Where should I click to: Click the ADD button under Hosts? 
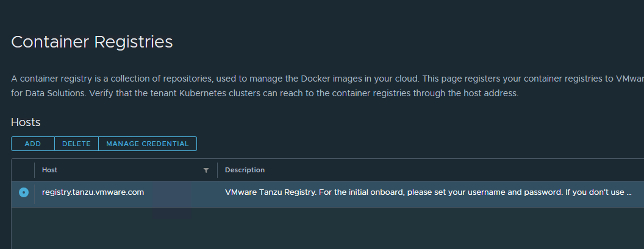pyautogui.click(x=32, y=144)
